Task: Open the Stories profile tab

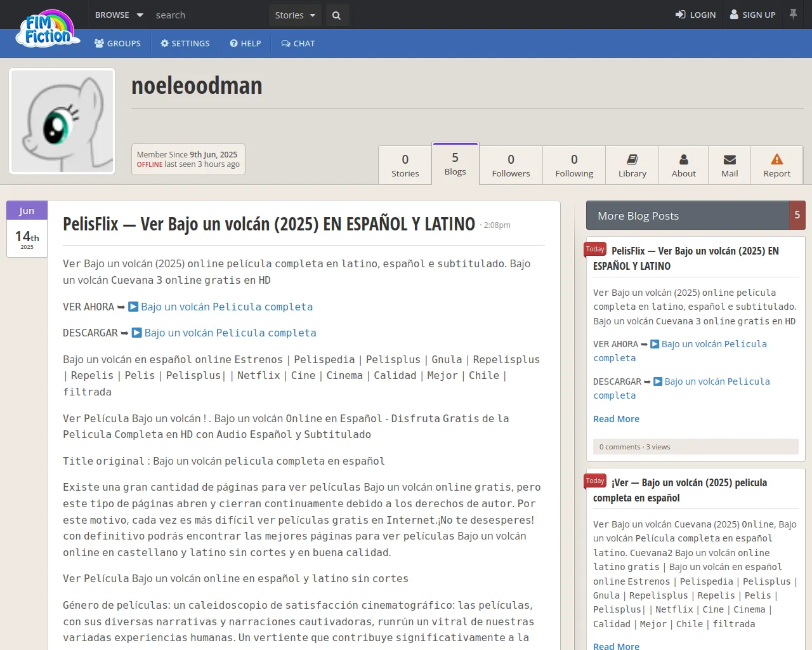Action: pyautogui.click(x=405, y=165)
